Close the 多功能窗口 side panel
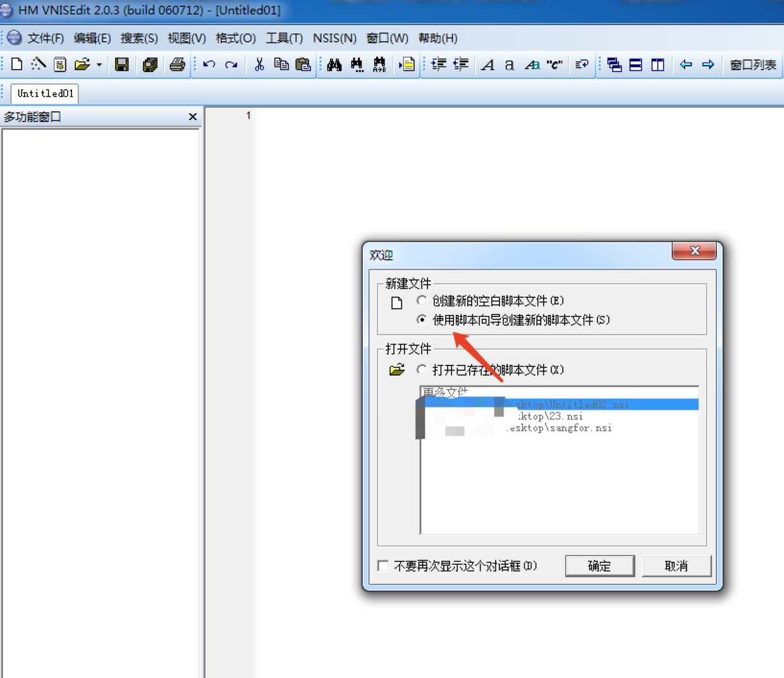 pyautogui.click(x=193, y=116)
